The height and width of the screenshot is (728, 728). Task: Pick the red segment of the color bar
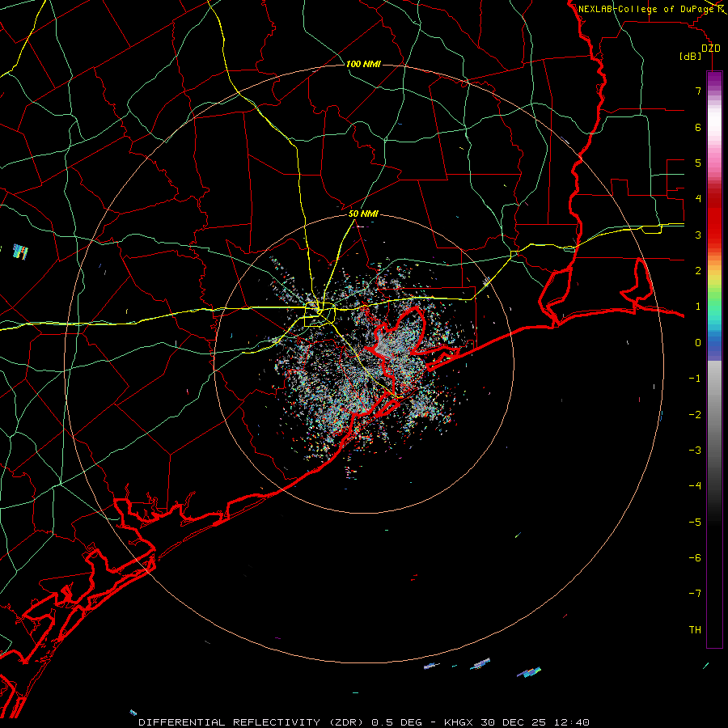(x=714, y=218)
